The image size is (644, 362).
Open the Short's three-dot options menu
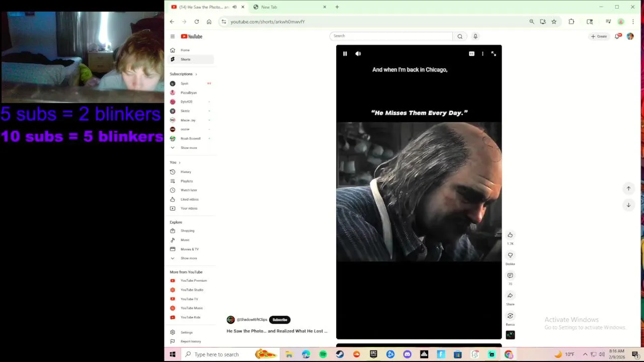click(x=482, y=54)
